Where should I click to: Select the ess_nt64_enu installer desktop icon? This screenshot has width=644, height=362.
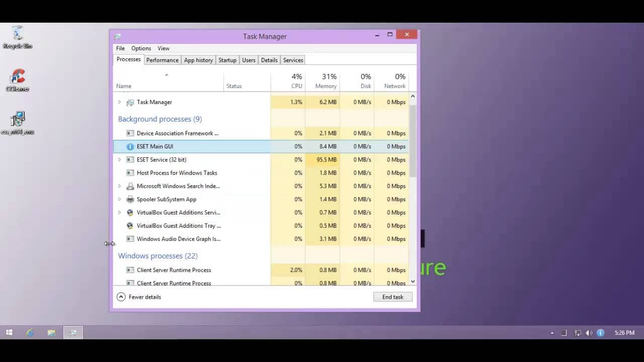click(x=18, y=123)
